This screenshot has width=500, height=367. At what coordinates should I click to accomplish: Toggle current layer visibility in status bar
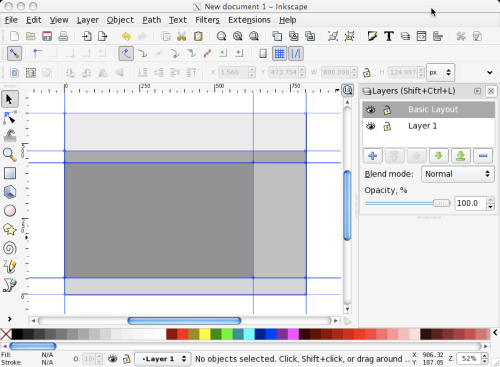(x=113, y=359)
